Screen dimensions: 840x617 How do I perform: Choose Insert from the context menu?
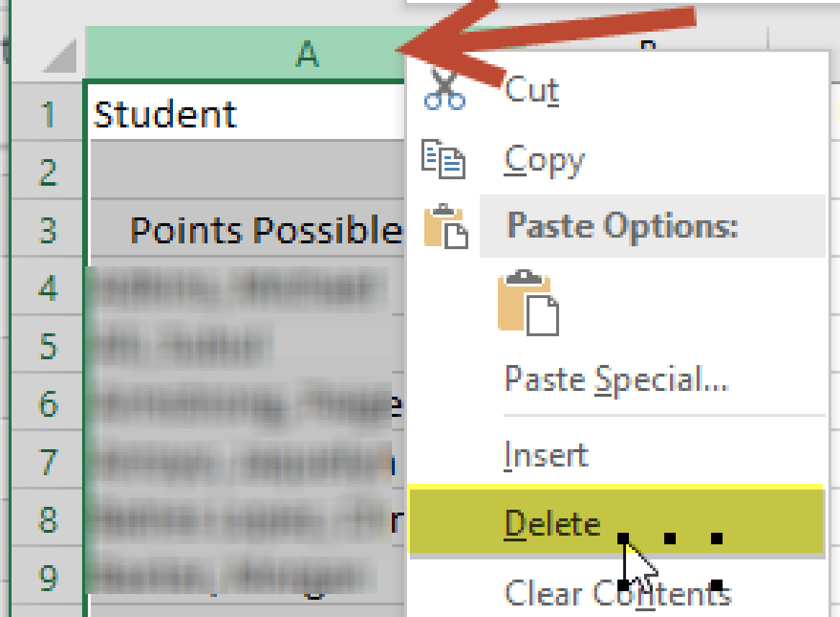click(546, 456)
